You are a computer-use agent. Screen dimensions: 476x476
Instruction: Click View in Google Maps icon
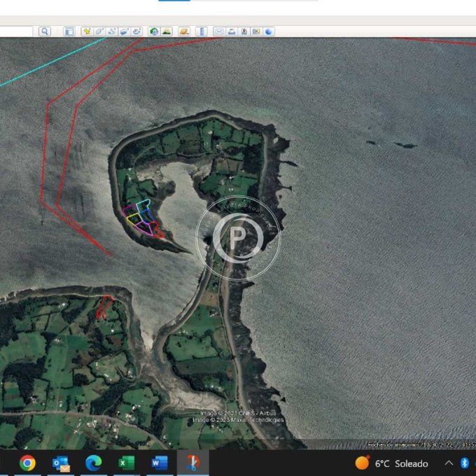pyautogui.click(x=256, y=31)
